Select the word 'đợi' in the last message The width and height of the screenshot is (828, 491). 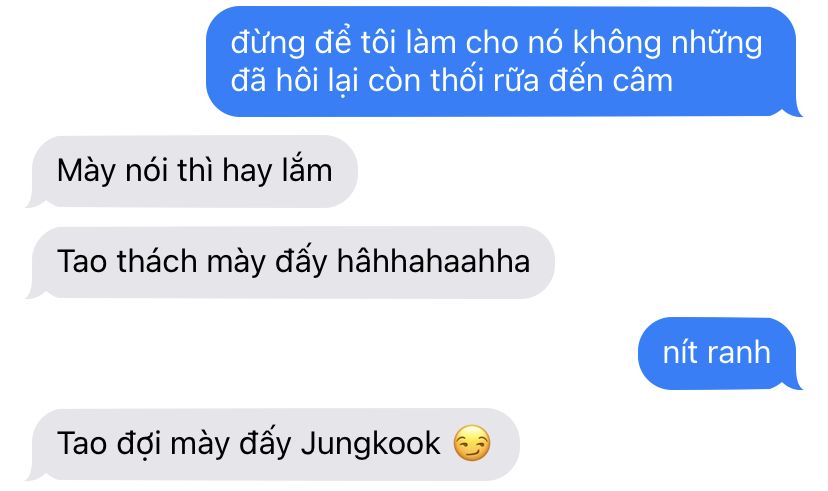pyautogui.click(x=139, y=444)
